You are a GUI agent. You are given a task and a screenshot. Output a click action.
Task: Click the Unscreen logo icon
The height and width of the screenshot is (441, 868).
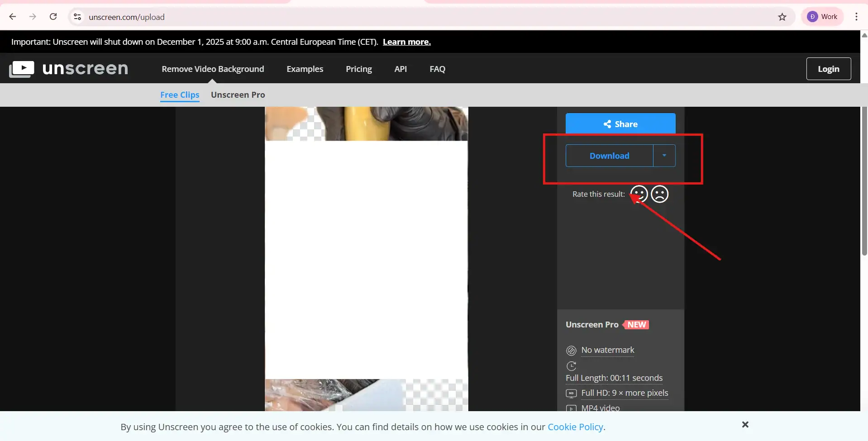coord(21,68)
